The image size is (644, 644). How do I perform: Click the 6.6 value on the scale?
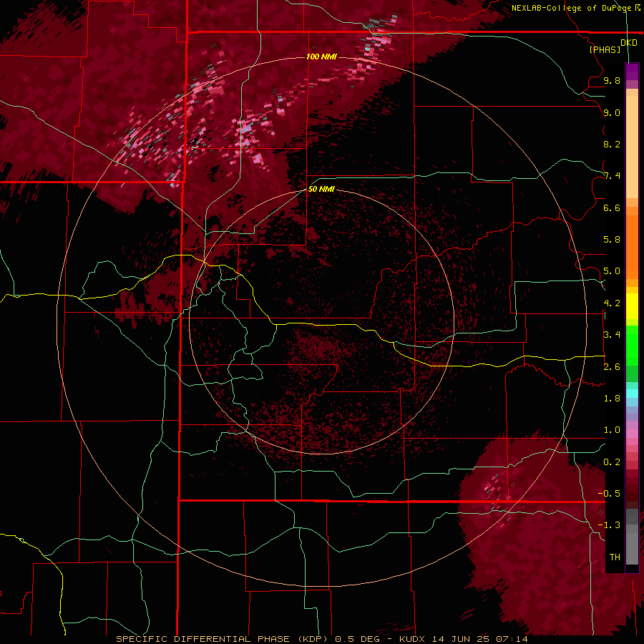[x=612, y=208]
